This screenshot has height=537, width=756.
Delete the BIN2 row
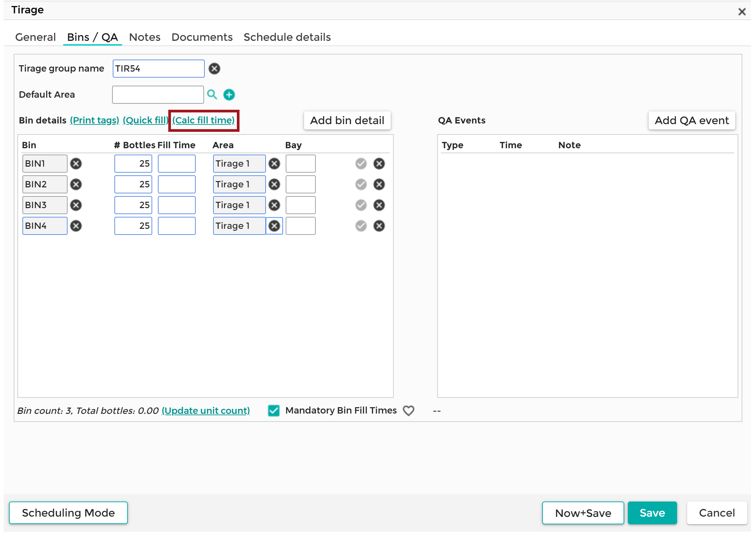(379, 184)
